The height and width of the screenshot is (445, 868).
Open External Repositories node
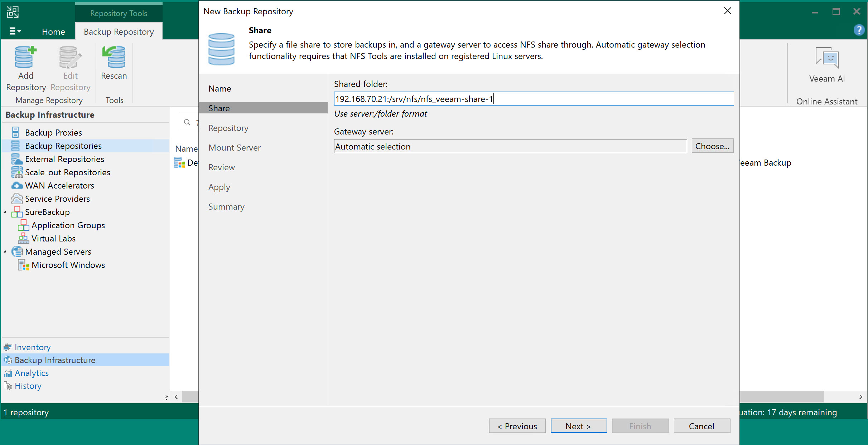64,159
